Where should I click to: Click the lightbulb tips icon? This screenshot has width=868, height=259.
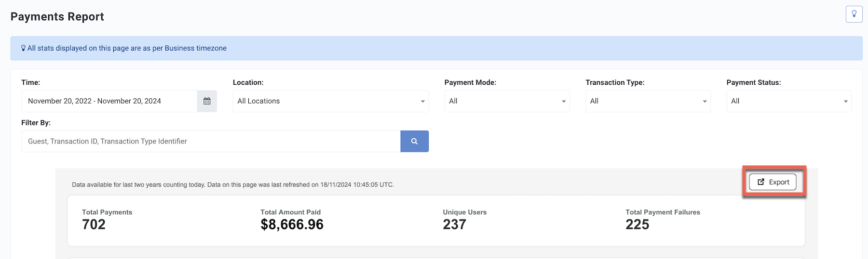(854, 14)
